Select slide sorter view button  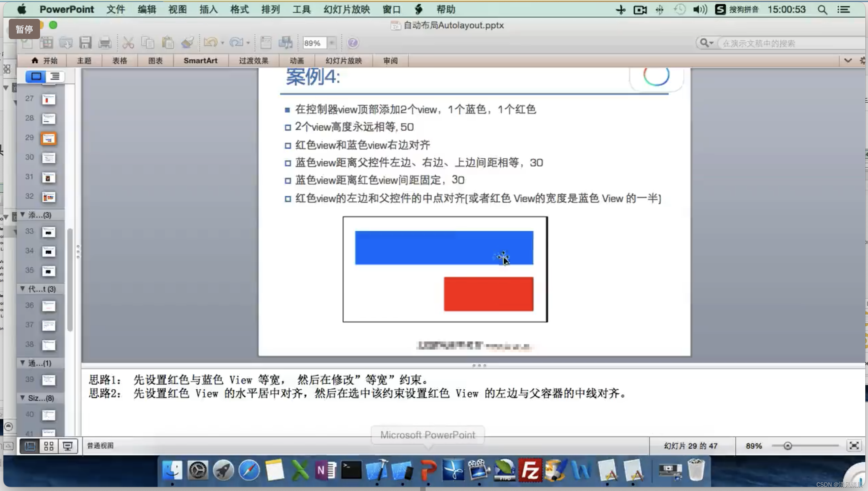48,446
